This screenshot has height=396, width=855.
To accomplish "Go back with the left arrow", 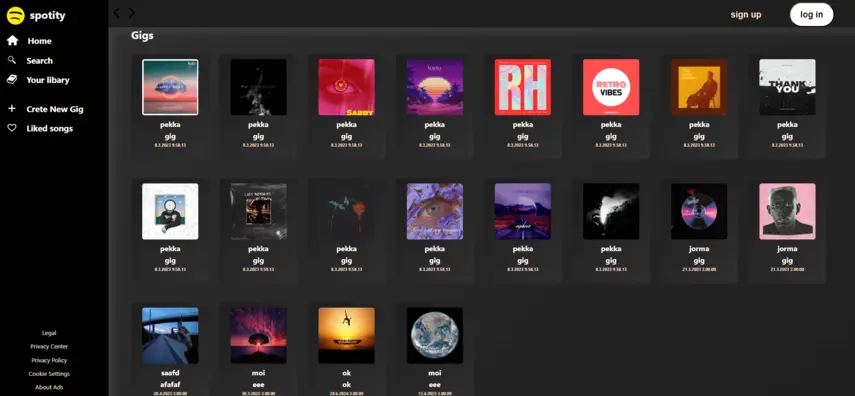I will pyautogui.click(x=116, y=13).
